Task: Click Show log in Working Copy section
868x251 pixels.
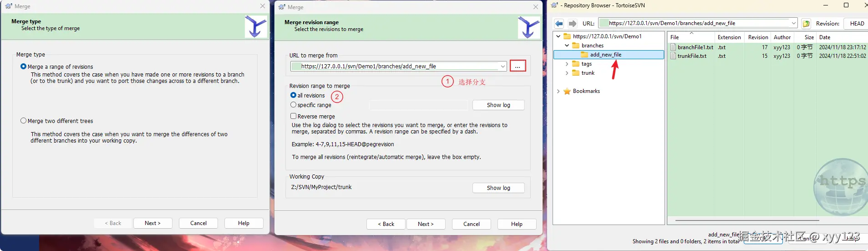Action: click(498, 188)
